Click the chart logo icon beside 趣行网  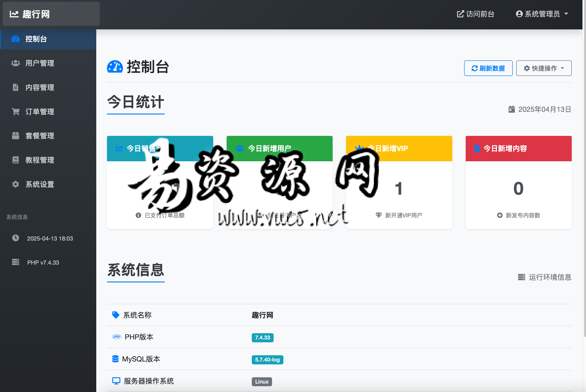[14, 14]
